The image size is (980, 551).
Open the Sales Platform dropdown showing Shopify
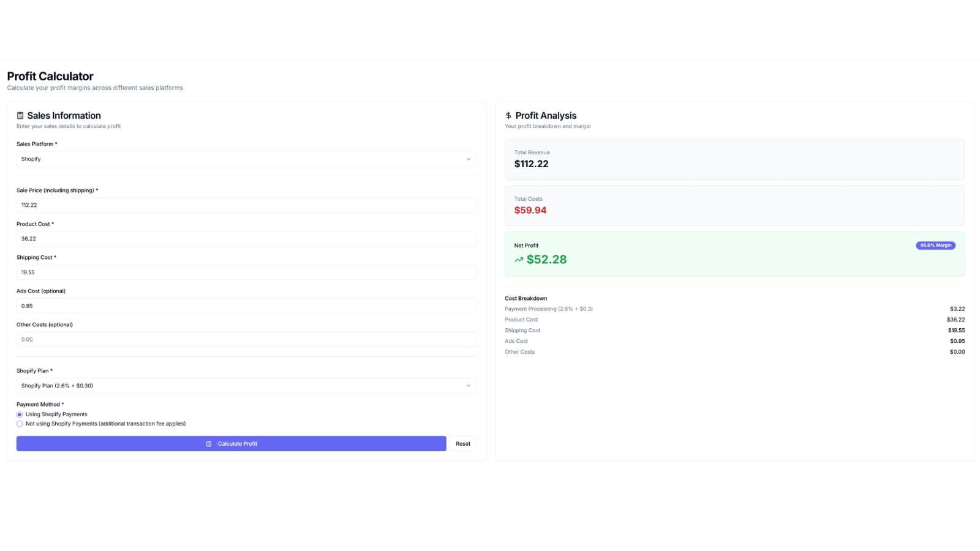tap(246, 159)
